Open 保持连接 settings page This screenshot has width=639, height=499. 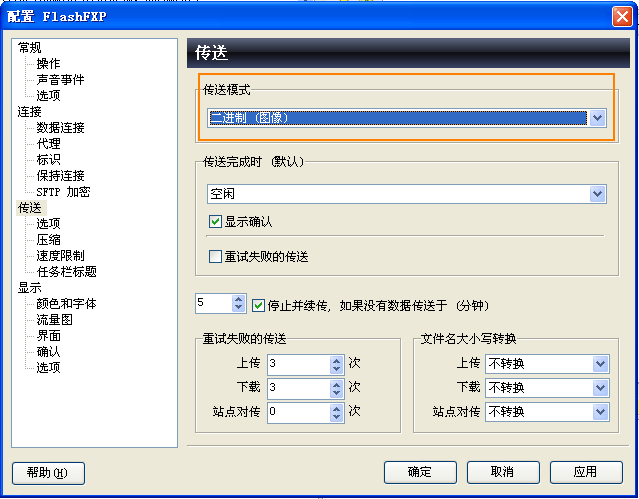(x=60, y=176)
